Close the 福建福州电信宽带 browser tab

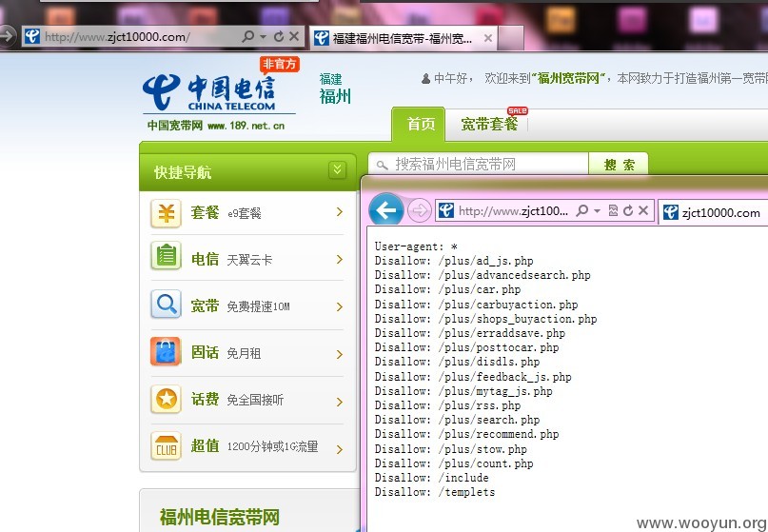click(x=488, y=38)
